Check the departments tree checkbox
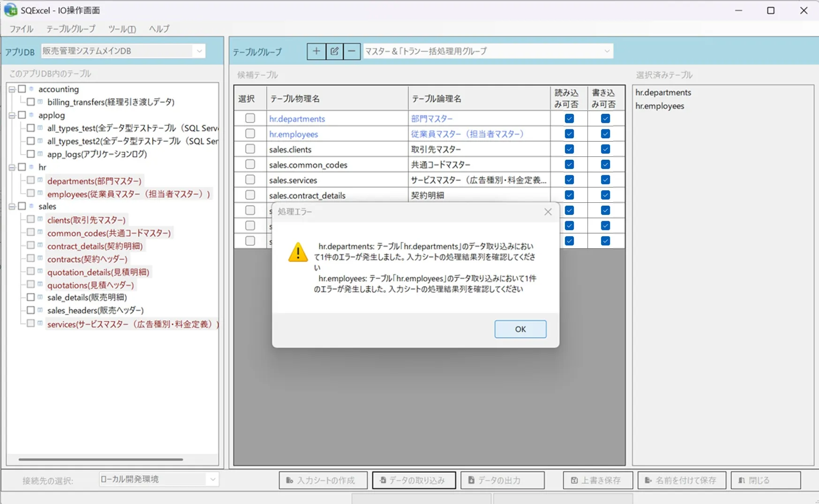The width and height of the screenshot is (819, 504). coord(31,180)
